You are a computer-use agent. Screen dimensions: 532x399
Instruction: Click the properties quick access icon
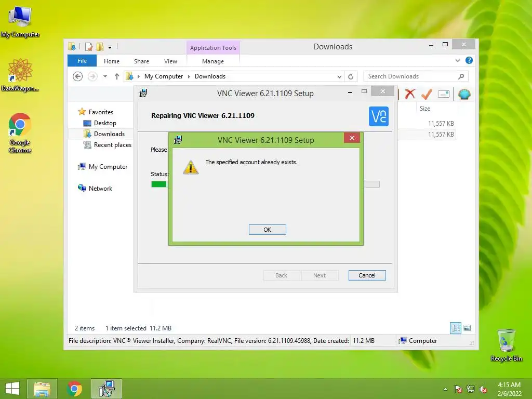pyautogui.click(x=89, y=47)
